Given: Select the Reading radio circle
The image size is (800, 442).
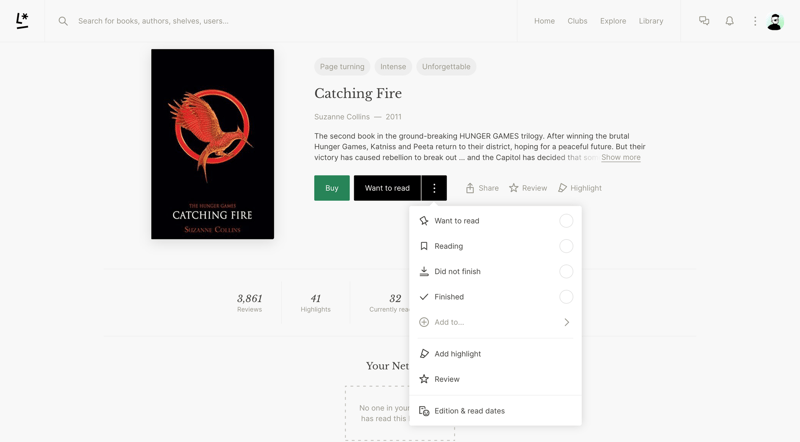Looking at the screenshot, I should (x=566, y=246).
